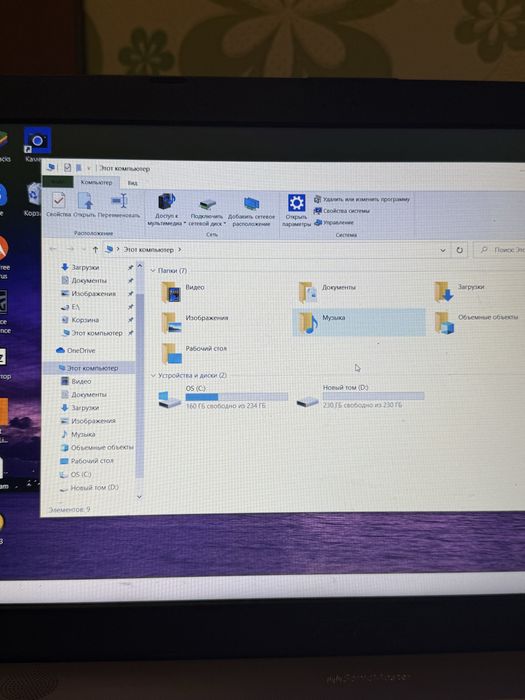Image resolution: width=525 pixels, height=700 pixels.
Task: Click Подключить сетевой диск
Action: click(207, 212)
